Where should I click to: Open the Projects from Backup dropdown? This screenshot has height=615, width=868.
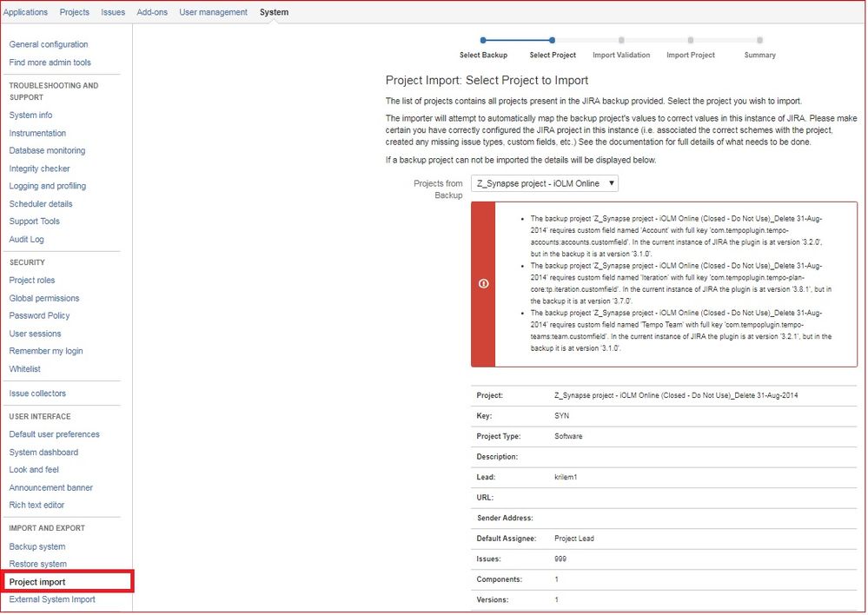pos(545,184)
